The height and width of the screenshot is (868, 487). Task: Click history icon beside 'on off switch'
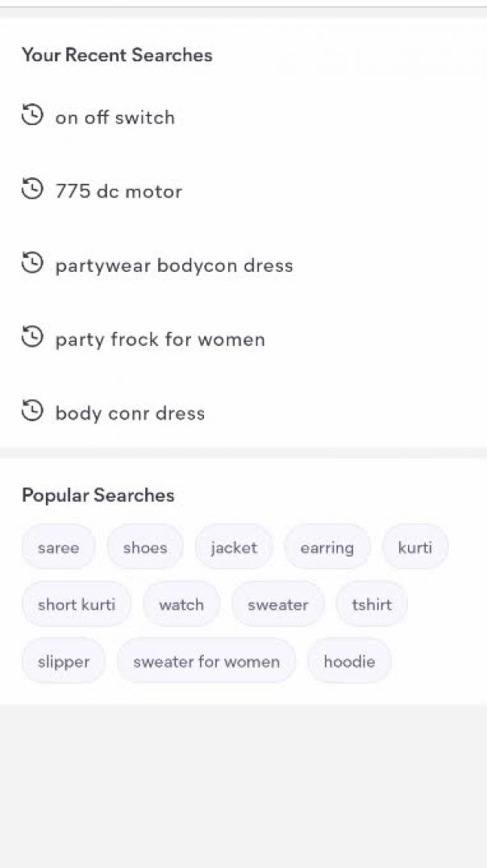[x=32, y=115]
